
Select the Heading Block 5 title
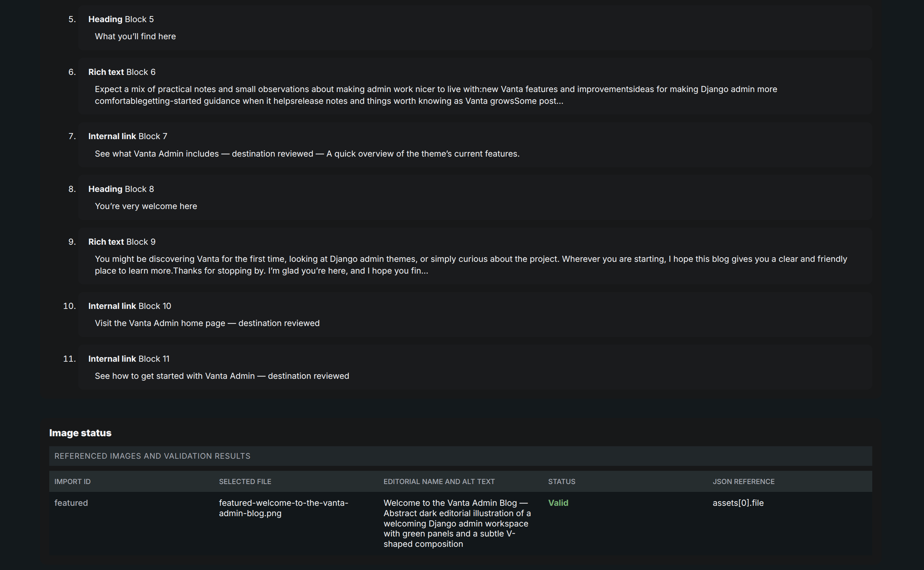click(121, 19)
